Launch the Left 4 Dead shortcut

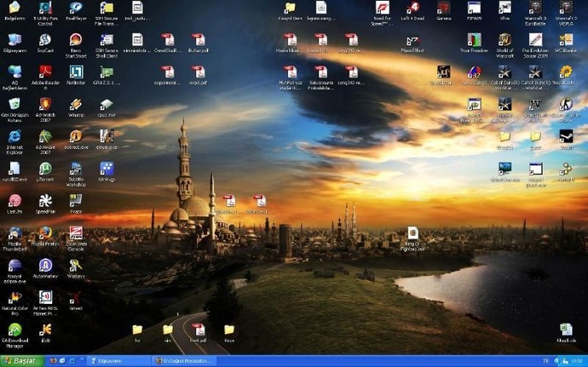click(412, 8)
